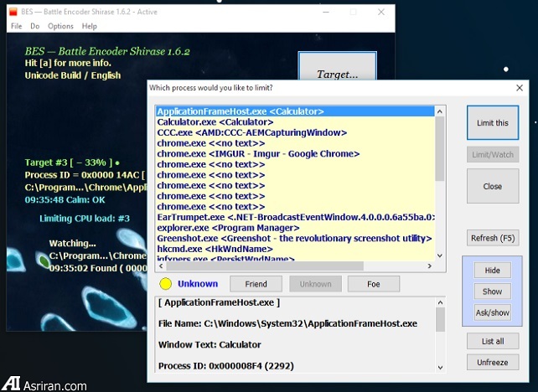Open the Do menu
The image size is (538, 392).
point(34,26)
